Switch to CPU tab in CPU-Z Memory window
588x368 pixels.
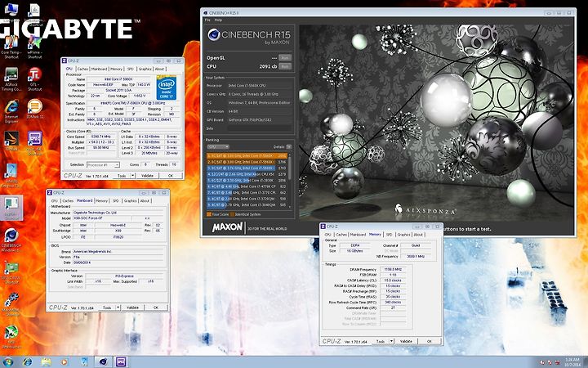click(x=327, y=235)
